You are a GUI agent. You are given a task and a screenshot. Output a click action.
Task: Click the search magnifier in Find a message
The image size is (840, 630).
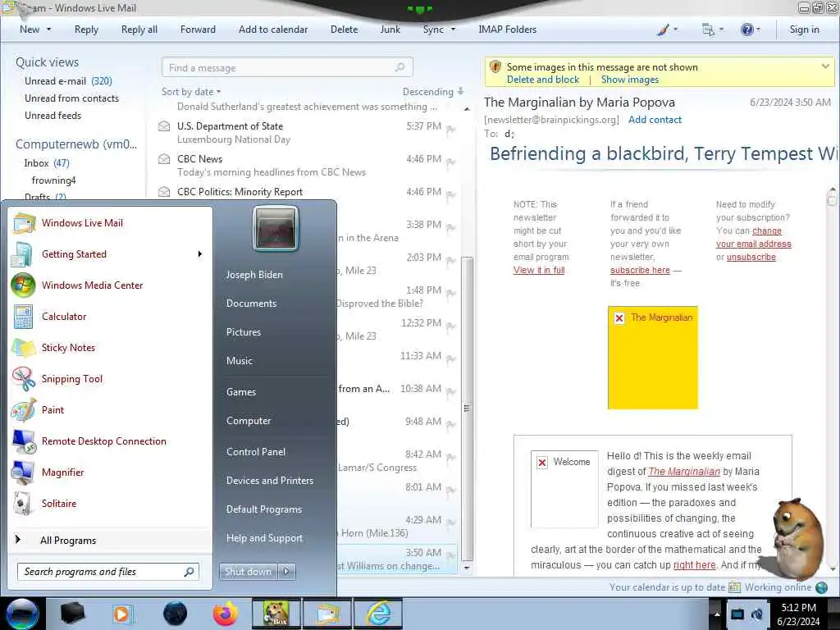click(x=399, y=67)
